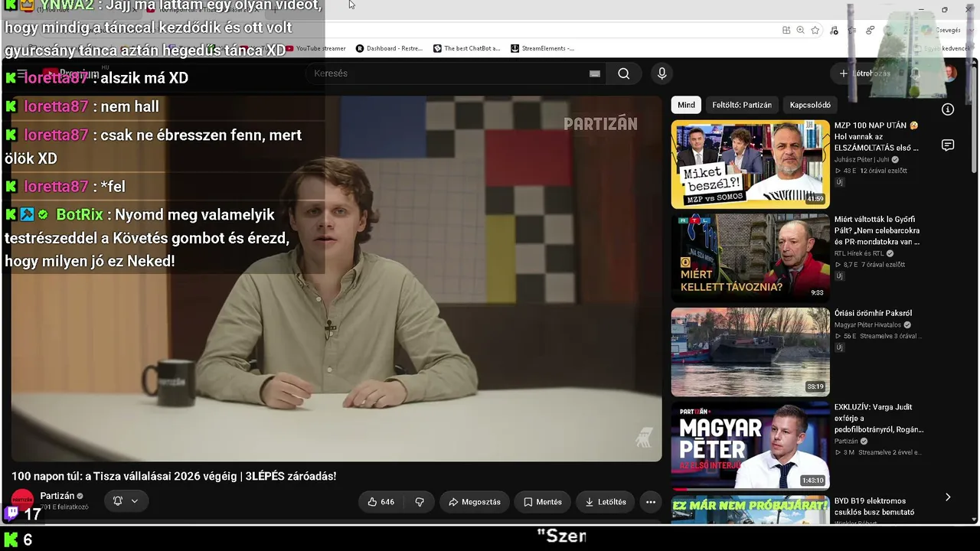Screen dimensions: 980x551
Task: Open the BYD B19 elektromos csuklós busz title
Action: click(874, 507)
